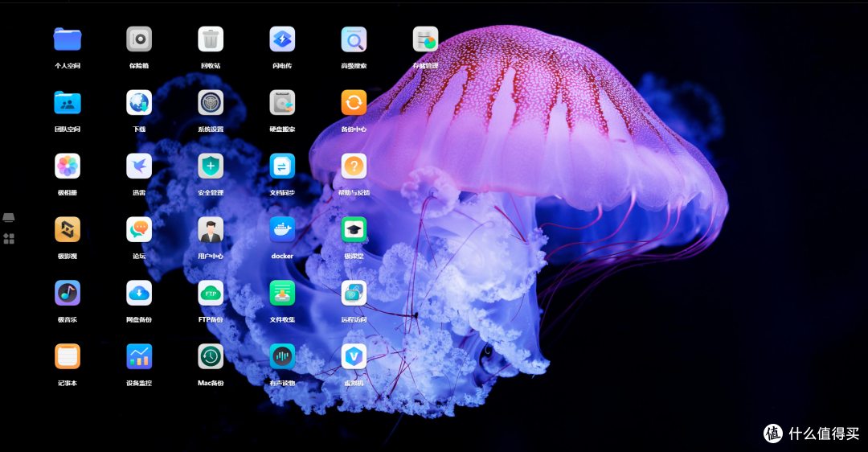Viewport: 868px width, 452px height.
Task: Launch 文档同步 document sync
Action: click(282, 166)
